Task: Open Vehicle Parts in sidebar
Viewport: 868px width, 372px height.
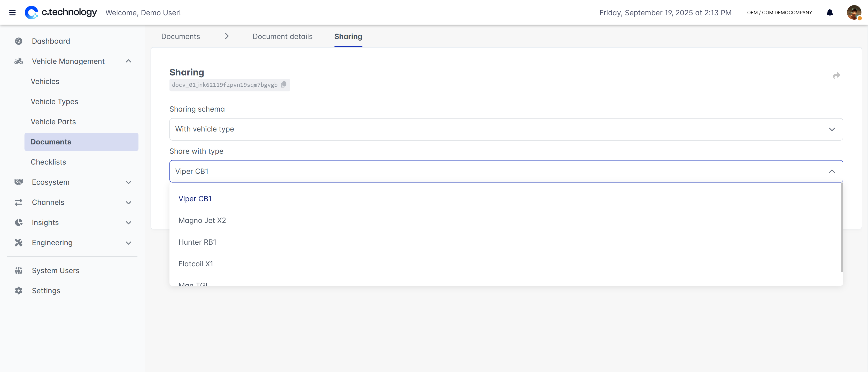Action: coord(53,122)
